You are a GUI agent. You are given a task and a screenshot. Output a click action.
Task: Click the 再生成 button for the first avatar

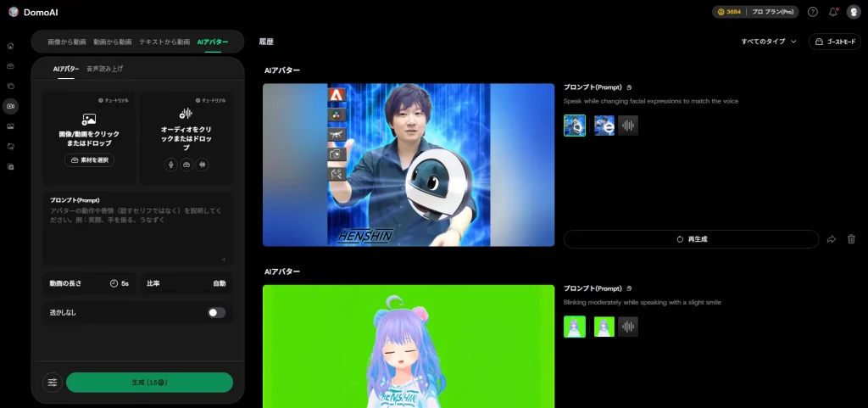(x=691, y=239)
